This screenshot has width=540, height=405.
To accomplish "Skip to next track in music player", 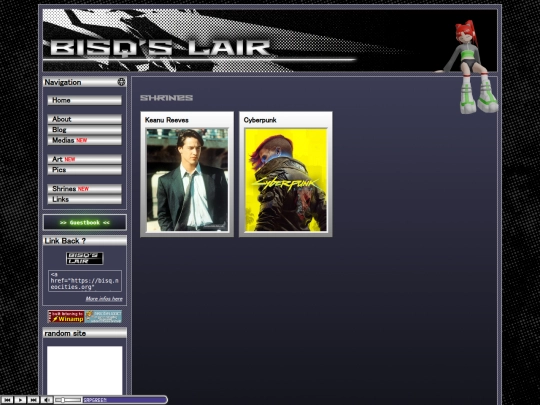I will click(x=33, y=400).
